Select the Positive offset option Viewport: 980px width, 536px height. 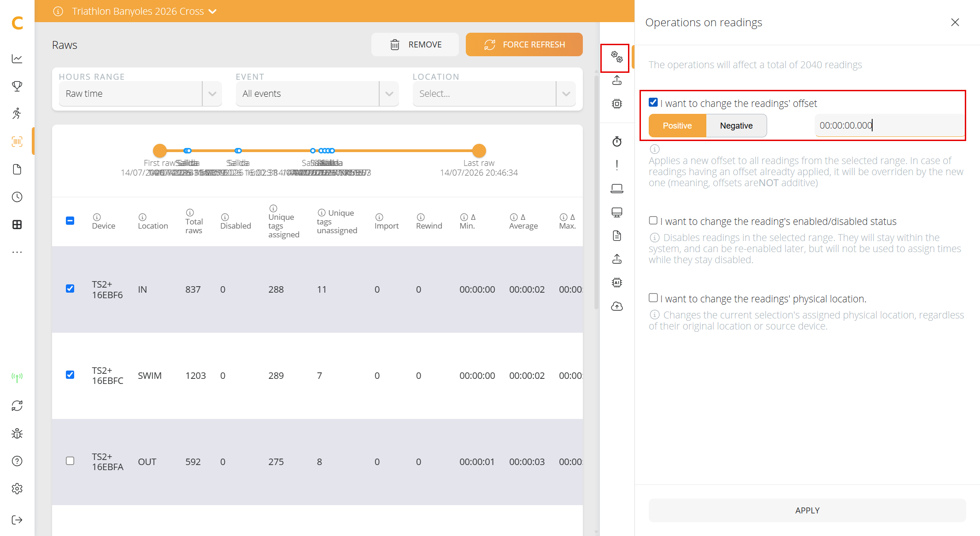[x=677, y=126]
